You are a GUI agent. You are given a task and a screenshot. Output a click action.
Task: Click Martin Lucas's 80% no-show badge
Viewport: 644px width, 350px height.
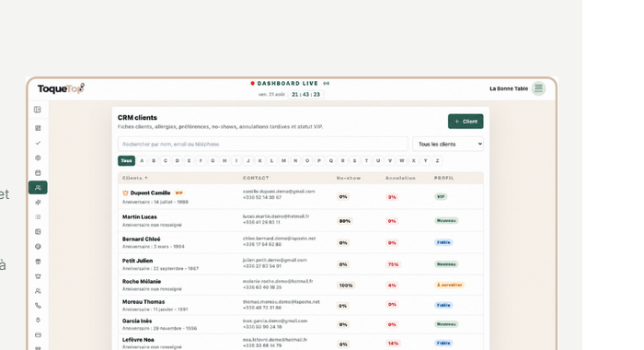point(345,221)
